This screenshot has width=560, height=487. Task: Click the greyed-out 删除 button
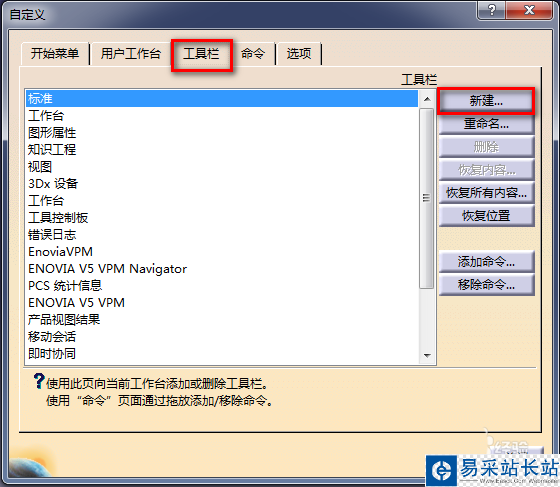(486, 147)
